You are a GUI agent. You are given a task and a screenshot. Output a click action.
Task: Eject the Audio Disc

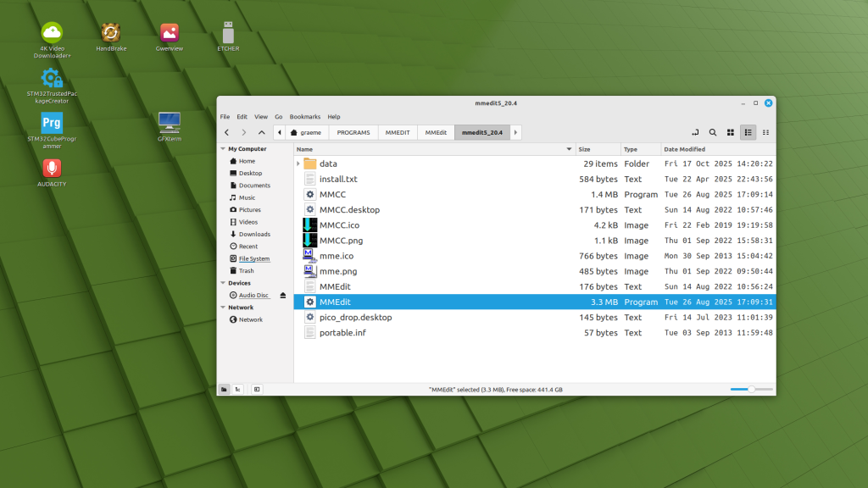(283, 295)
